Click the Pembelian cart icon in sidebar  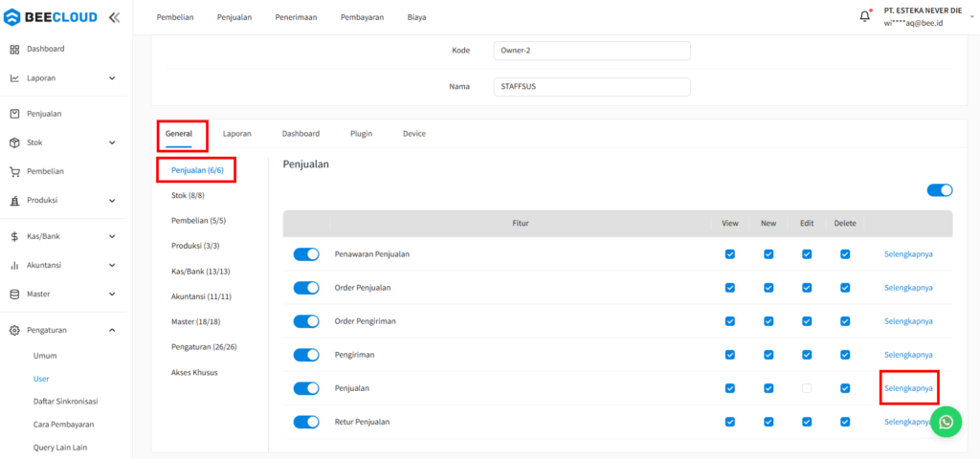tap(14, 172)
